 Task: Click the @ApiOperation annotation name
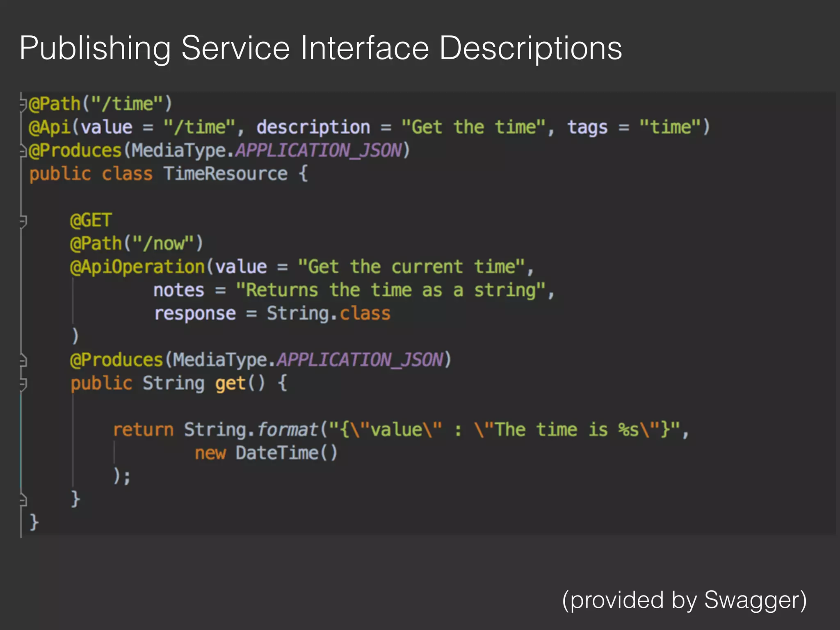(x=137, y=267)
